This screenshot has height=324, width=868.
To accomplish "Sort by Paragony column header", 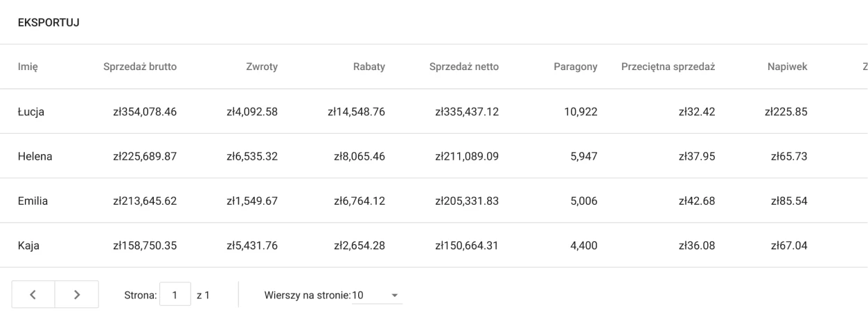I will tap(575, 67).
